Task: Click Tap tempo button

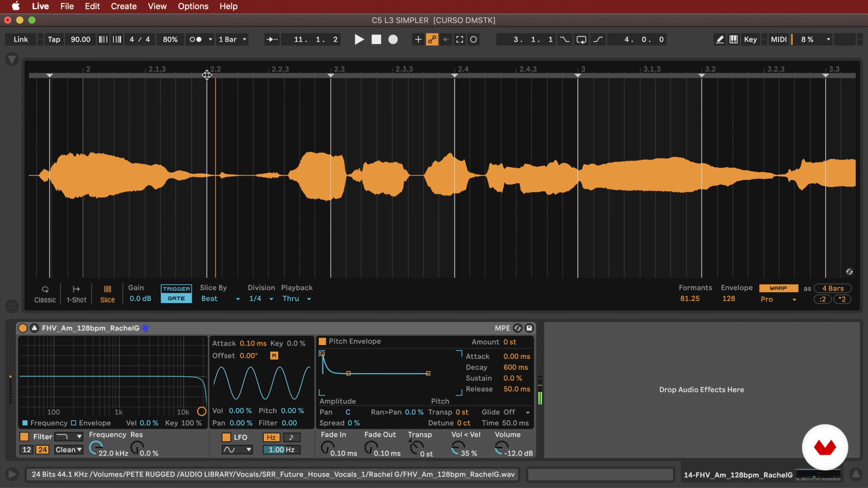Action: [x=54, y=39]
